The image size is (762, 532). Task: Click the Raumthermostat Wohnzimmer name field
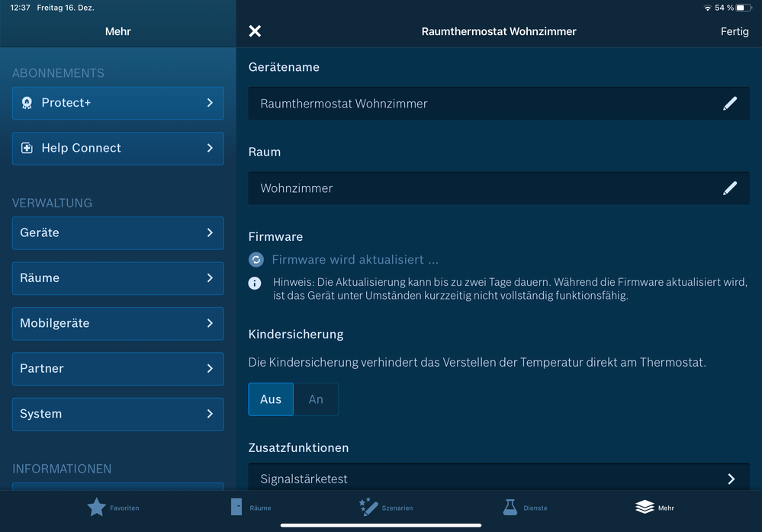(481, 104)
